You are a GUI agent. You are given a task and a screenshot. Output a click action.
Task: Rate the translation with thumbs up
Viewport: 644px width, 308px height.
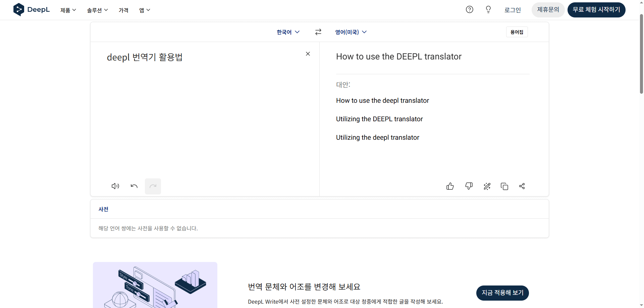pos(450,186)
